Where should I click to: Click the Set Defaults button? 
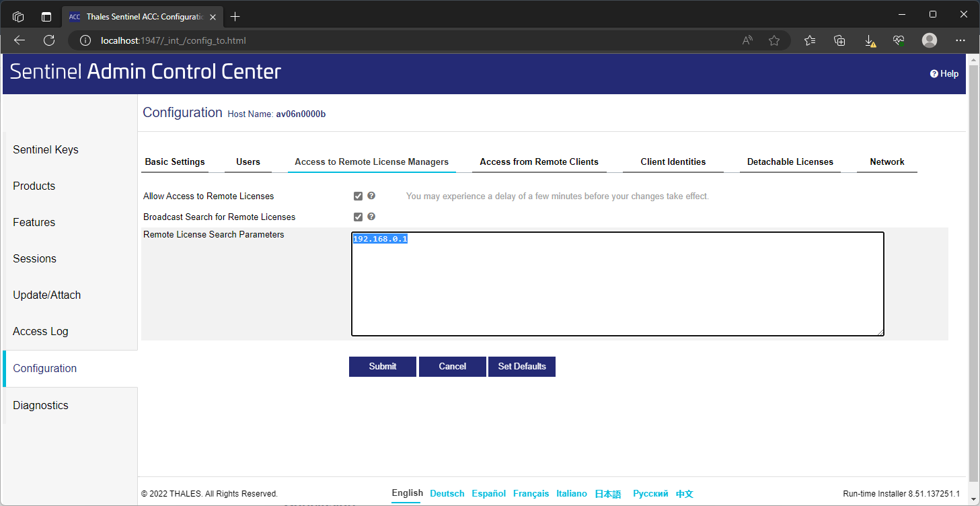521,367
